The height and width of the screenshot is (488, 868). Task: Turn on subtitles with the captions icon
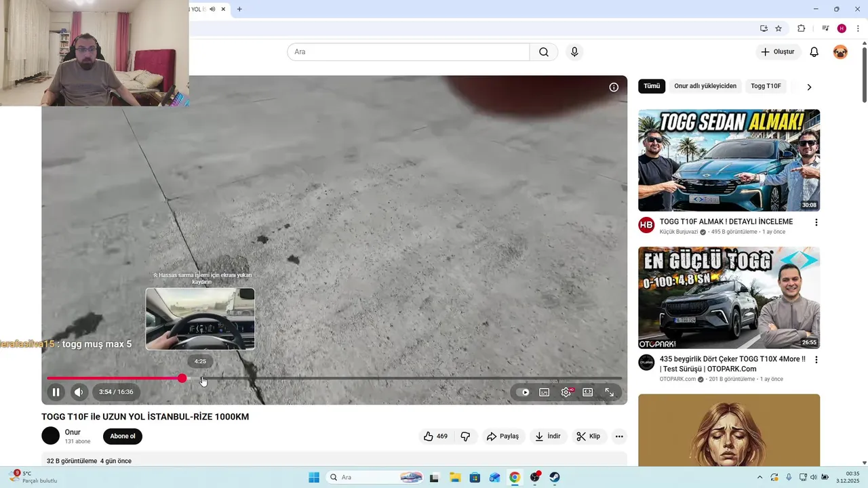[545, 392]
